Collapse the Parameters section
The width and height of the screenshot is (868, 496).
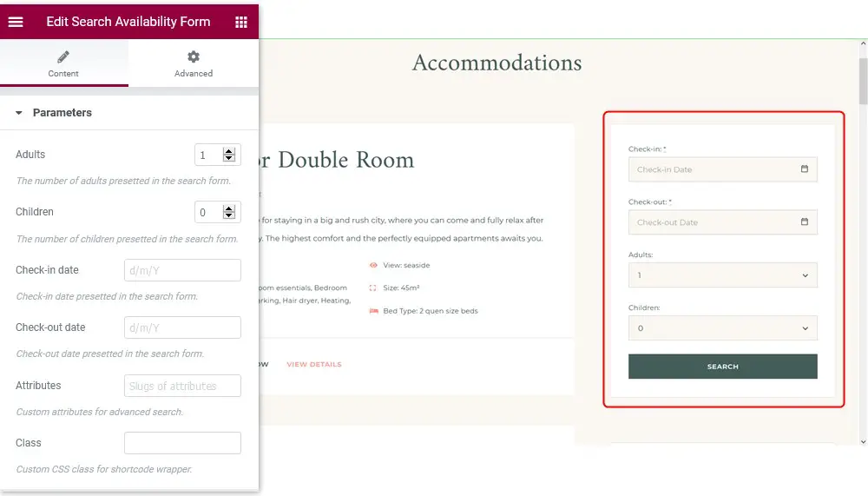point(19,113)
